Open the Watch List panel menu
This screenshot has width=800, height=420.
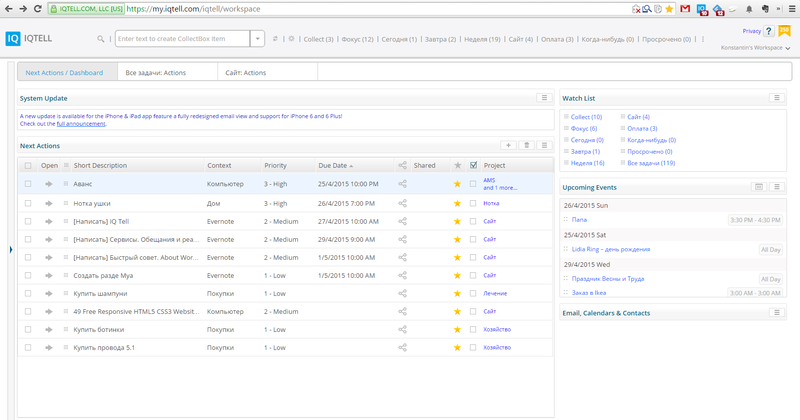coord(777,98)
